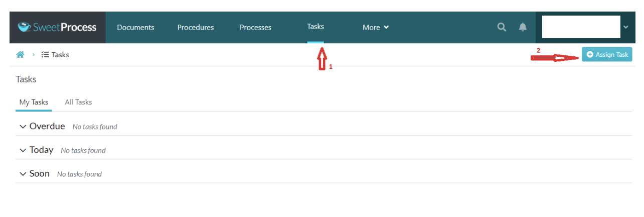Image resolution: width=644 pixels, height=217 pixels.
Task: Click 'No tasks found' in Today row
Action: tap(83, 151)
